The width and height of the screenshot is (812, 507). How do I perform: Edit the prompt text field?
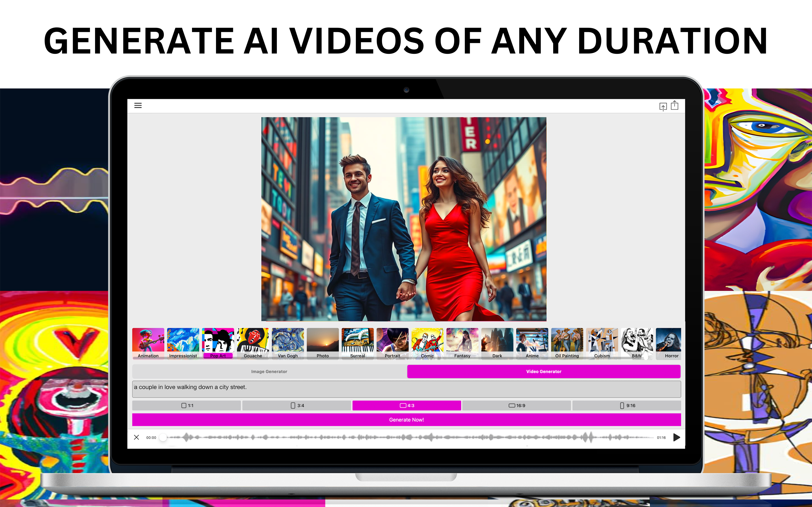click(x=369, y=388)
